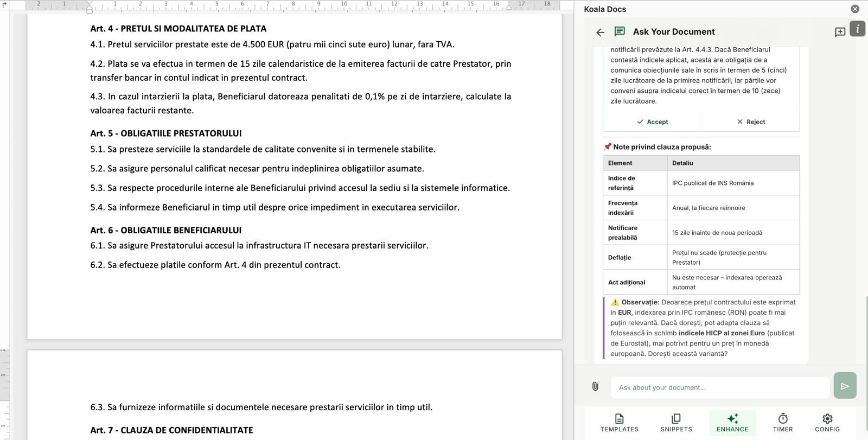Switch to the Snippets tab
Viewport: 868px width, 440px height.
coord(676,423)
